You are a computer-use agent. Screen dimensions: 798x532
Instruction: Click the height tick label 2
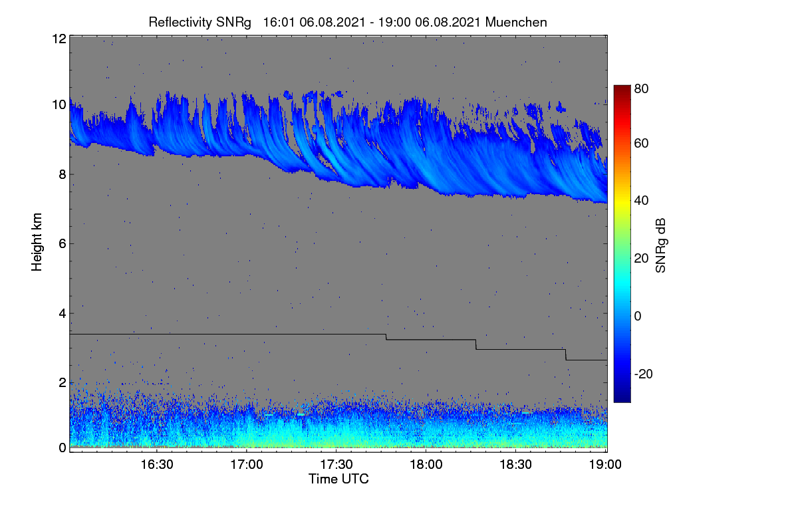pos(63,382)
